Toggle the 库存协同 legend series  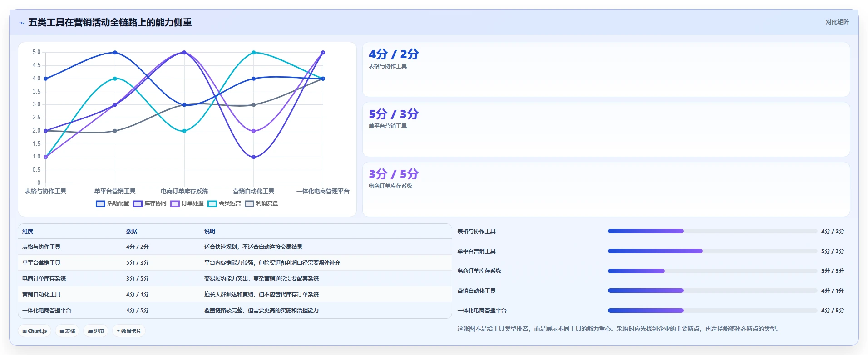coord(150,203)
